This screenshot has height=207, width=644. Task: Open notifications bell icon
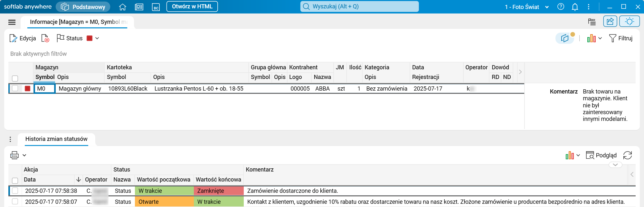tap(575, 7)
